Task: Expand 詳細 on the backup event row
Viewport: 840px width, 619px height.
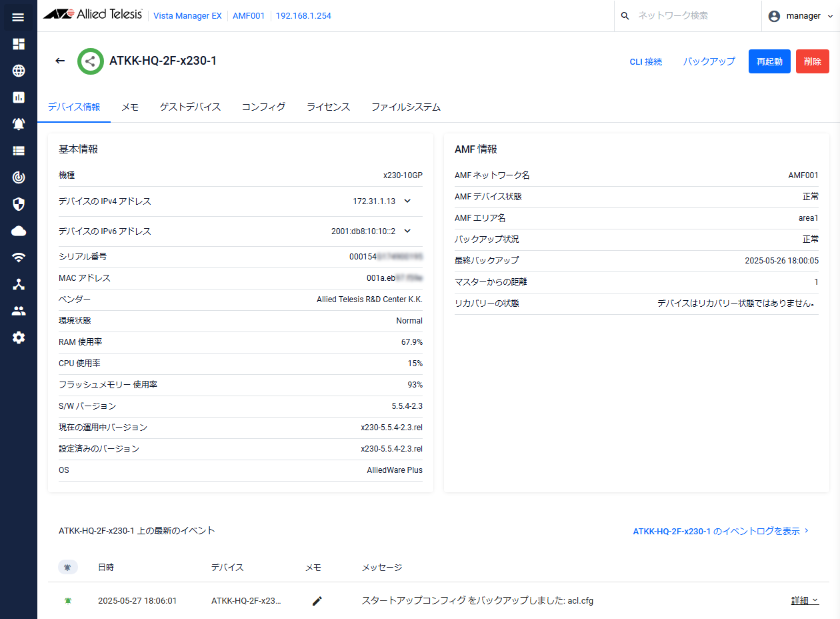Action: pos(804,600)
